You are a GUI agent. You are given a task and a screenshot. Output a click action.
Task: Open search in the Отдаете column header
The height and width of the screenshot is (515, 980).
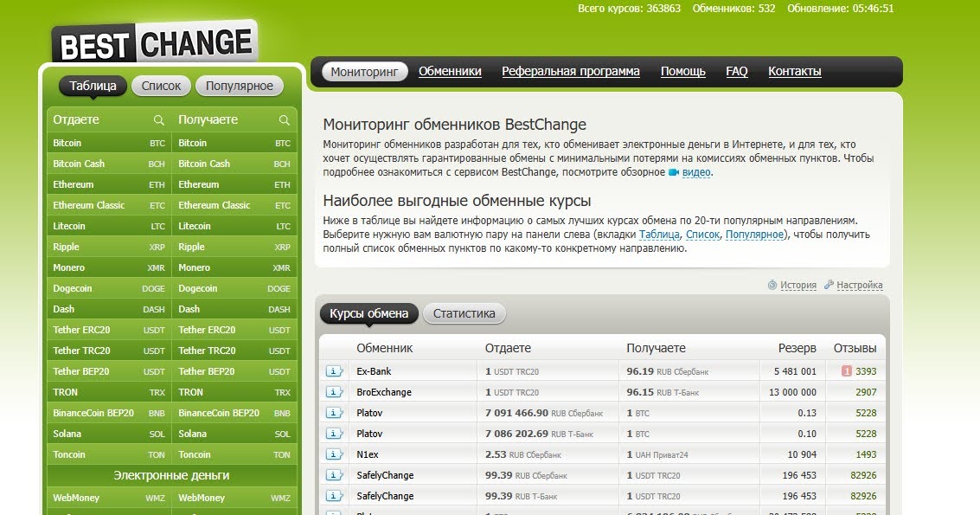pos(157,119)
